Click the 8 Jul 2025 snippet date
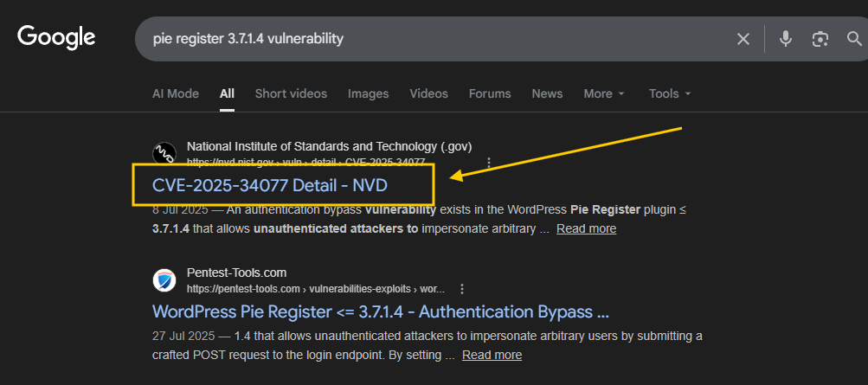Viewport: 868px width, 385px height. click(x=179, y=210)
